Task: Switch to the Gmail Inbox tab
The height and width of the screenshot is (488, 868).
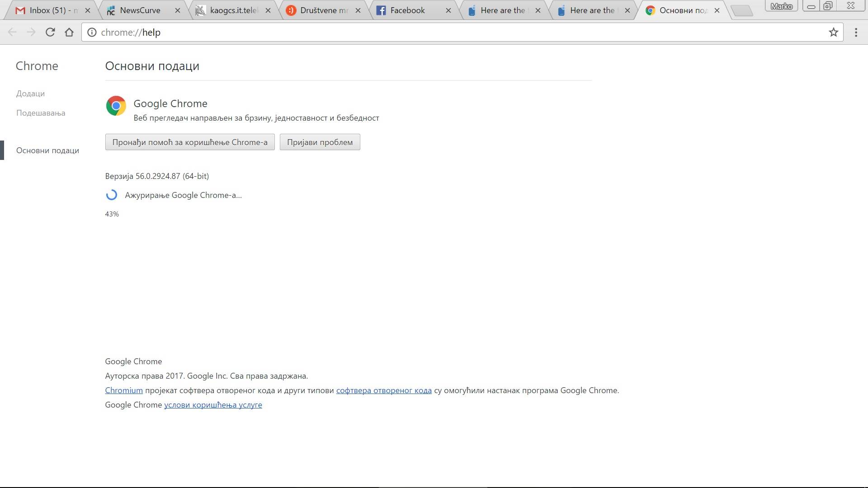Action: 47,10
